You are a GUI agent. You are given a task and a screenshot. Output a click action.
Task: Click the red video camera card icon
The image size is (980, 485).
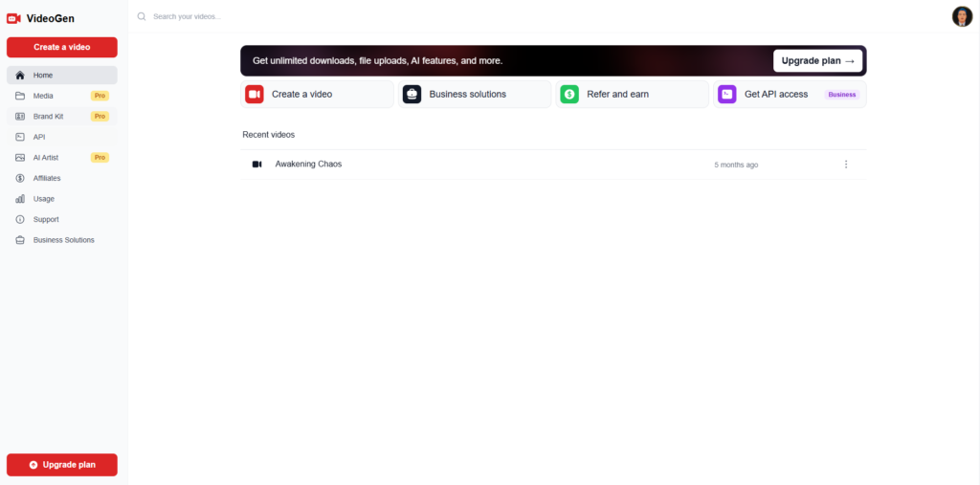pyautogui.click(x=255, y=95)
